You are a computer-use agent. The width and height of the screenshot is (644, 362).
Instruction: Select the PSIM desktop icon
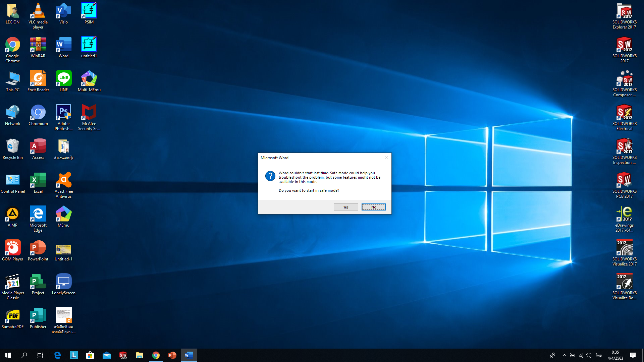pos(89,14)
